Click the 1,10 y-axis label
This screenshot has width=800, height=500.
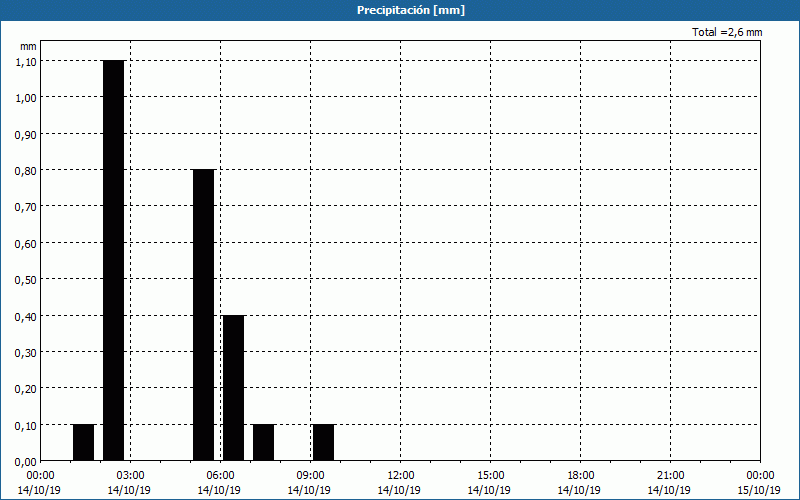pyautogui.click(x=26, y=61)
